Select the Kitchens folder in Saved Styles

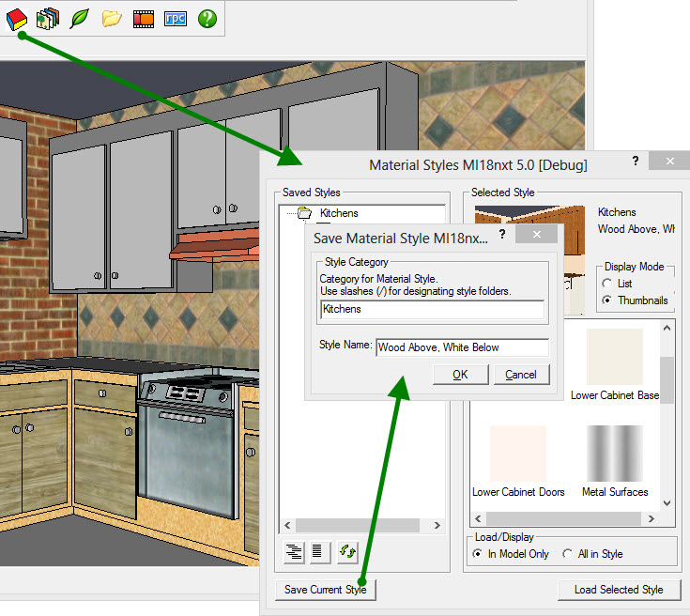click(x=338, y=213)
